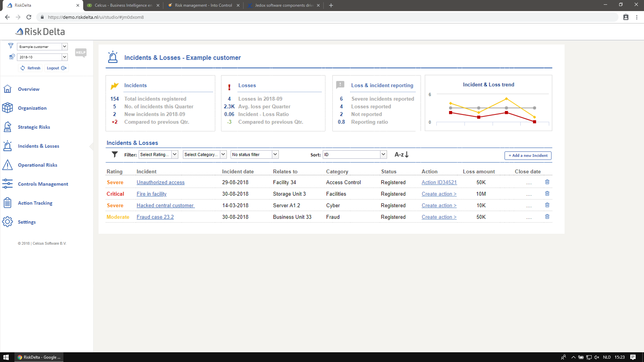Click the browser reload page icon

pos(29,17)
